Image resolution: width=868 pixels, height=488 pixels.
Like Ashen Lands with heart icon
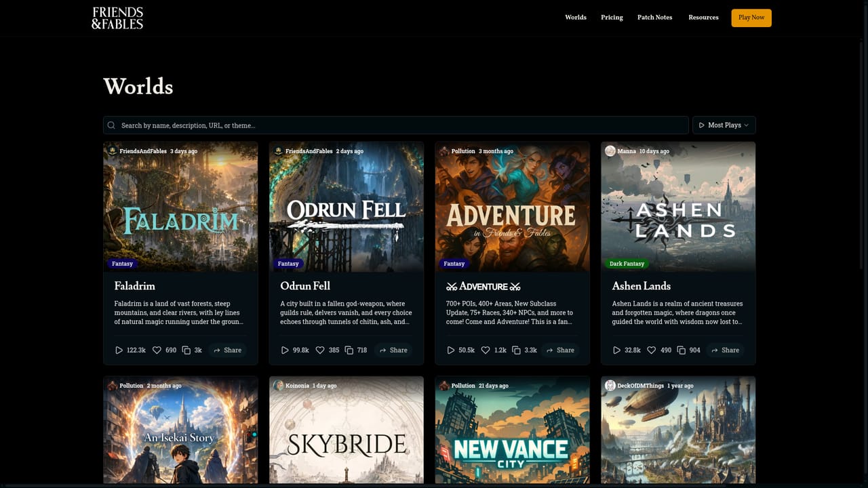coord(652,350)
